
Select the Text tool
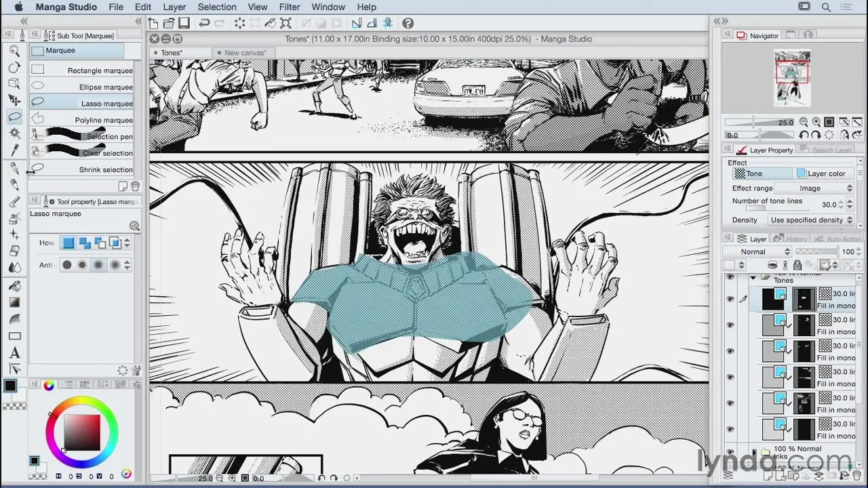click(x=14, y=352)
